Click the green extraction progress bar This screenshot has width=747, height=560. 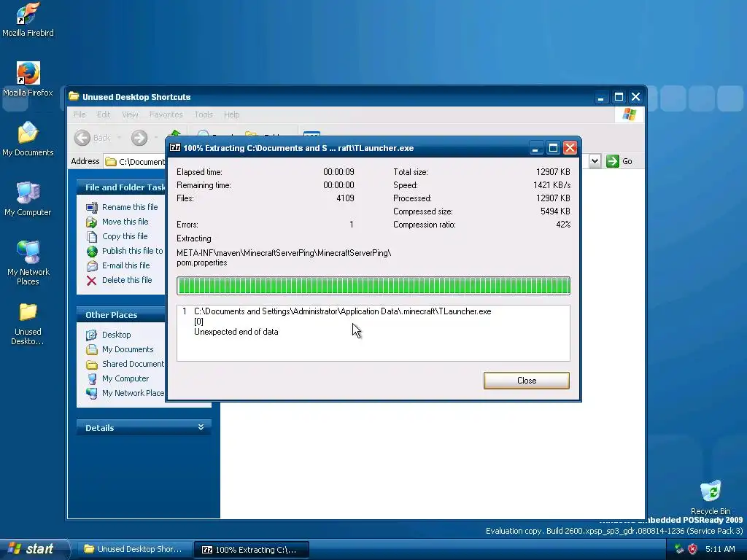point(373,286)
